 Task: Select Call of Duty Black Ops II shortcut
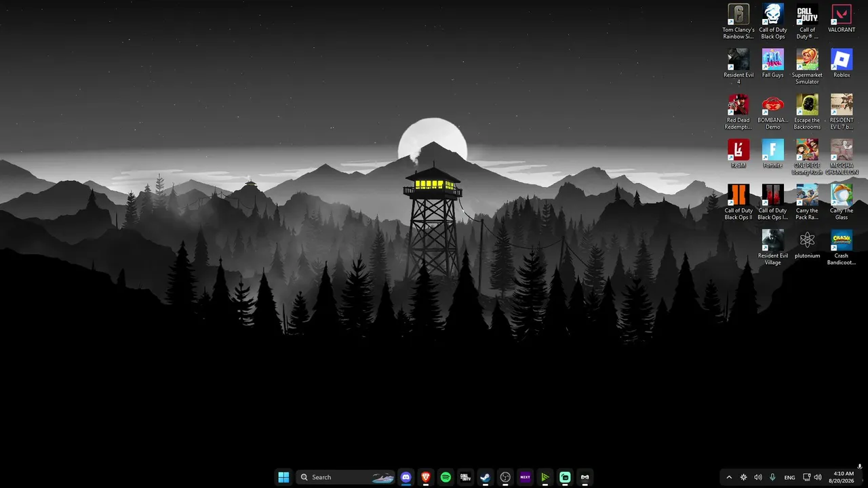(x=738, y=202)
